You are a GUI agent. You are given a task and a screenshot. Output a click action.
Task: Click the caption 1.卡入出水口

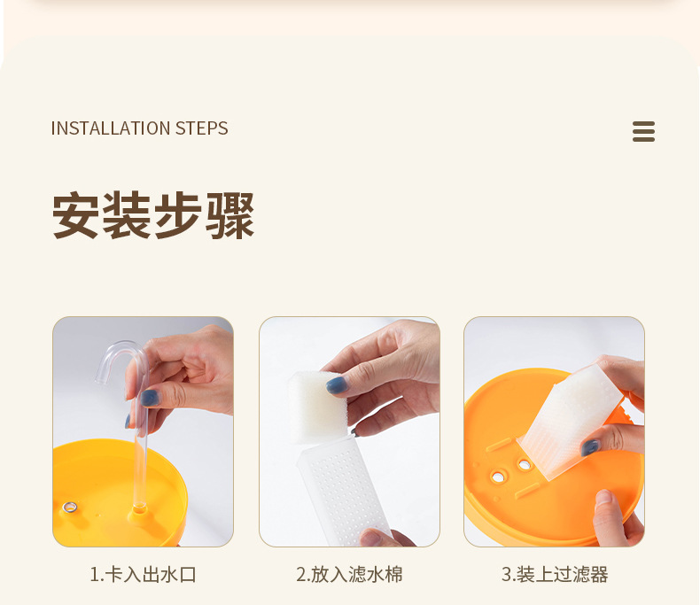click(x=143, y=574)
